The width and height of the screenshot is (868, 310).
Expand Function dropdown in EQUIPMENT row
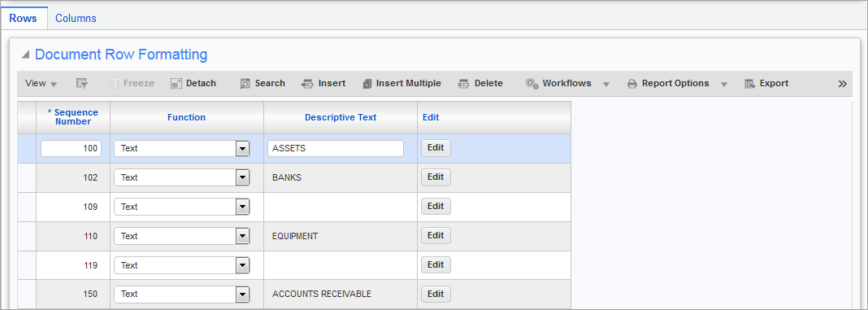[x=242, y=236]
